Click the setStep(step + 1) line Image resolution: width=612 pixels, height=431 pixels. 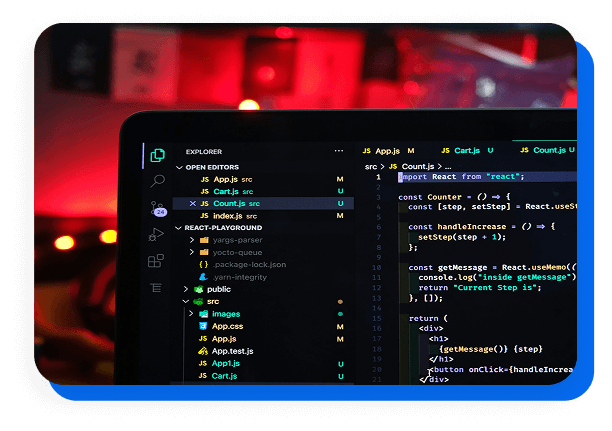point(462,237)
